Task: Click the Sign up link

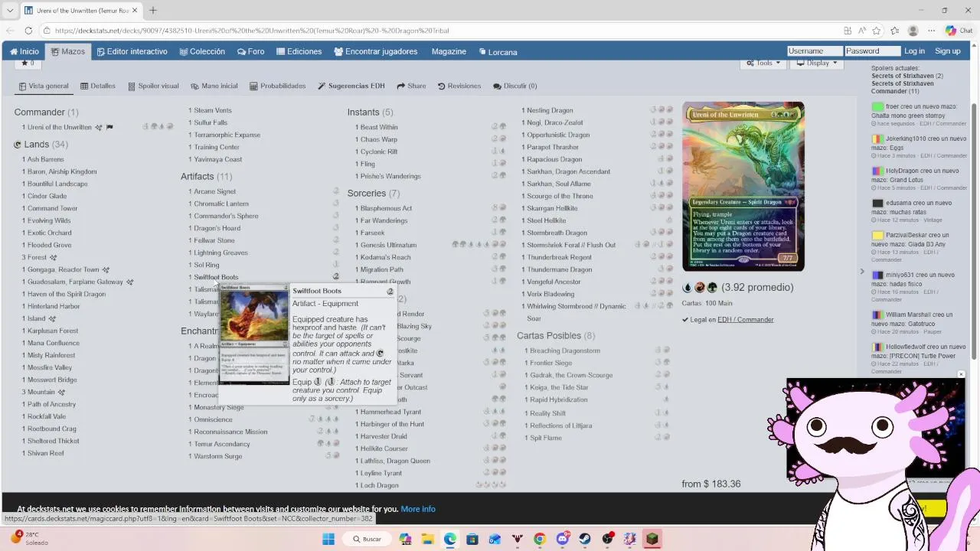Action: tap(947, 51)
